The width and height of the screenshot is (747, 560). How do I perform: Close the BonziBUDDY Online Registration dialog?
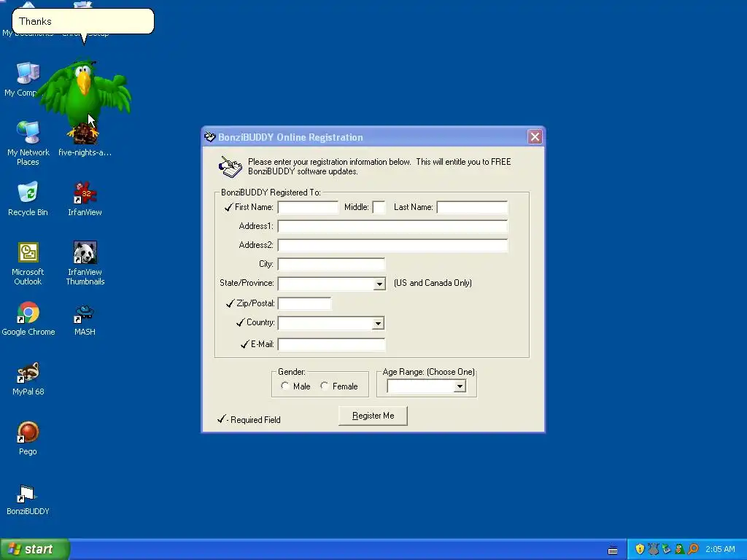tap(535, 137)
